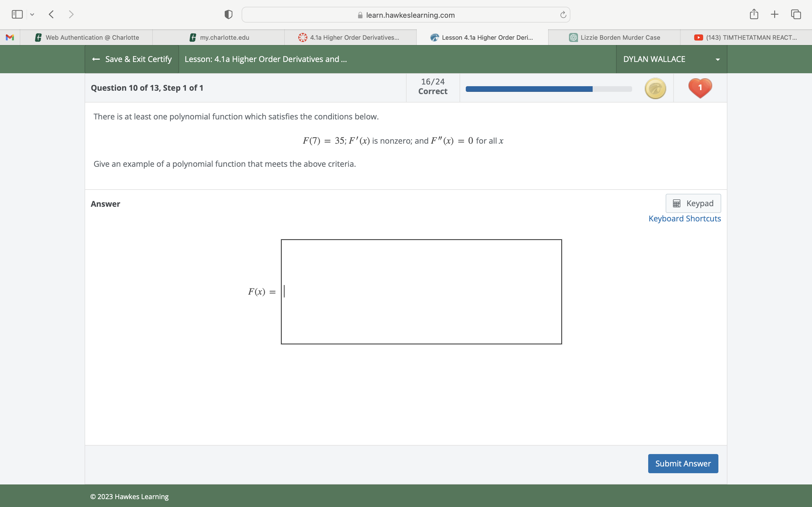Click the gold coin reward icon

click(x=655, y=88)
